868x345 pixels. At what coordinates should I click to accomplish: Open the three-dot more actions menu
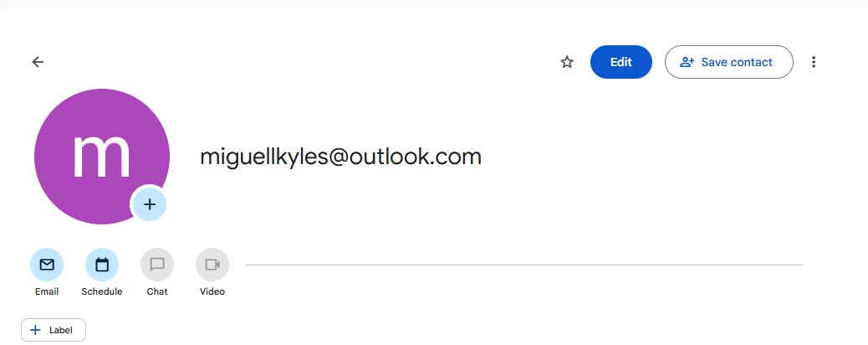[x=814, y=62]
